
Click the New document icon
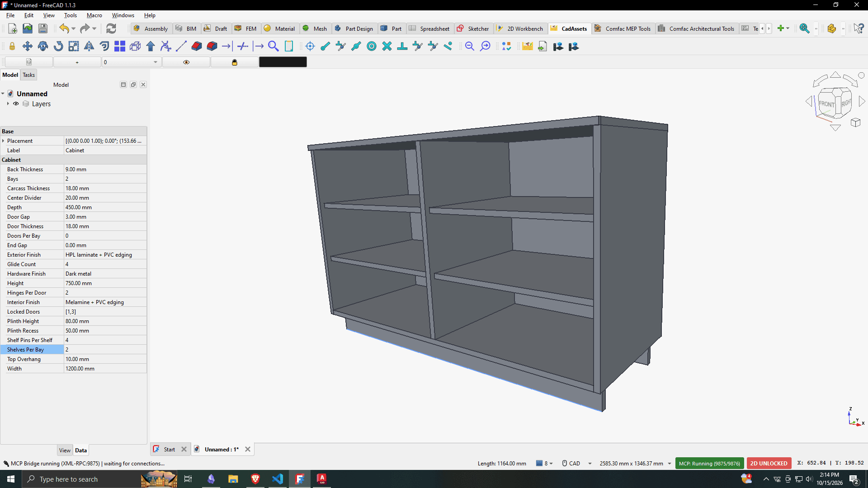(13, 28)
